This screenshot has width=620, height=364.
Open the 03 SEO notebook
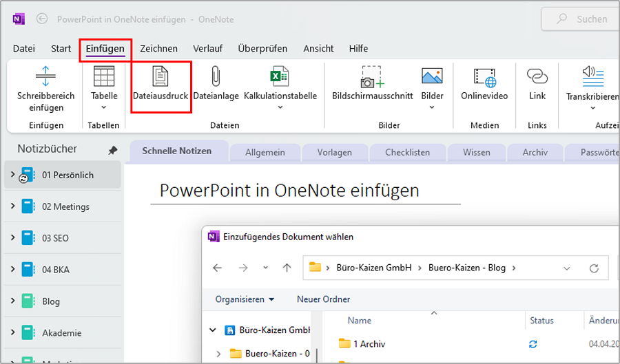(63, 238)
